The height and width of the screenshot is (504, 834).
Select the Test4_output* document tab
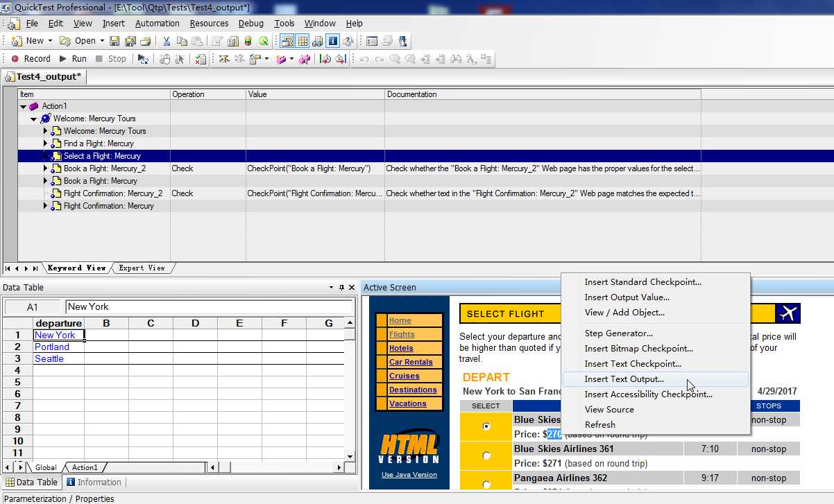pyautogui.click(x=43, y=76)
